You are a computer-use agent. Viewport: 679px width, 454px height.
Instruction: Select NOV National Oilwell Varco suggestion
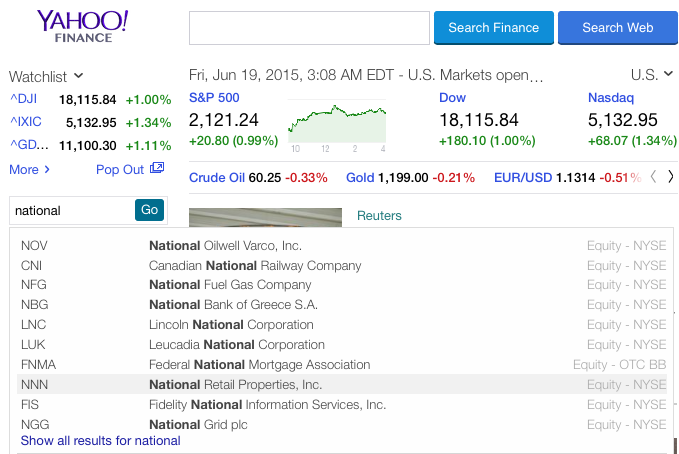(x=225, y=245)
